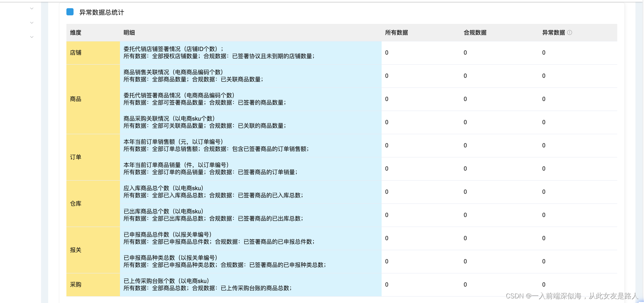This screenshot has height=303, width=644.
Task: Click the 异常数据 column header text
Action: pos(553,32)
